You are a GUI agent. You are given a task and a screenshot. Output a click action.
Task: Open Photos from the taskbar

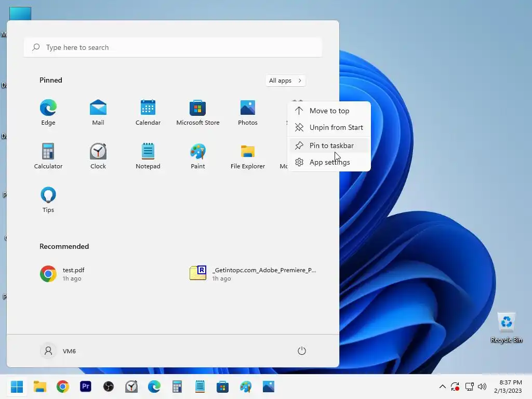(269, 387)
